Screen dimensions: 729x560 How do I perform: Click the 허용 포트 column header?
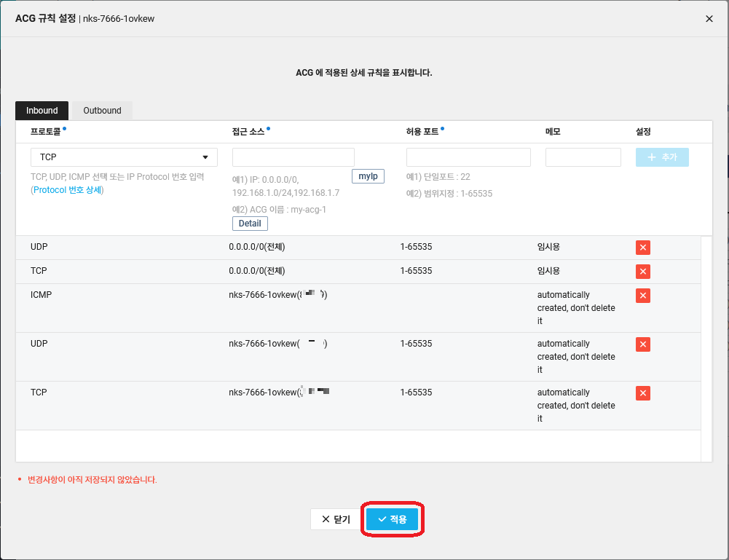422,132
